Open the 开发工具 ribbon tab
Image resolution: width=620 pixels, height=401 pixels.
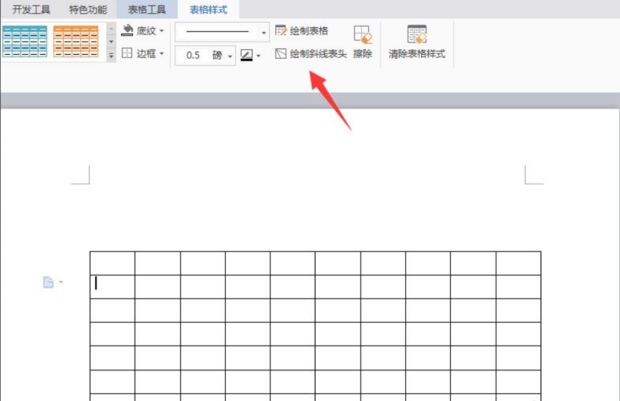(31, 9)
